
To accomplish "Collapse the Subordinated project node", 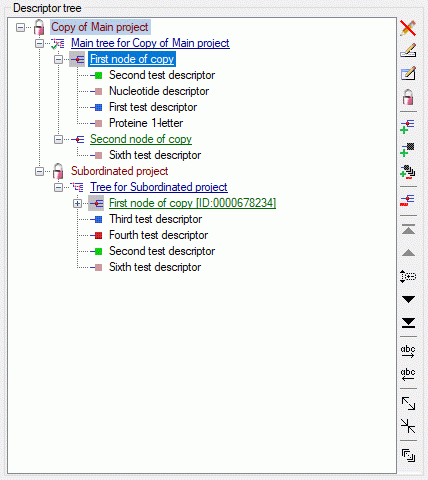I will 39,172.
